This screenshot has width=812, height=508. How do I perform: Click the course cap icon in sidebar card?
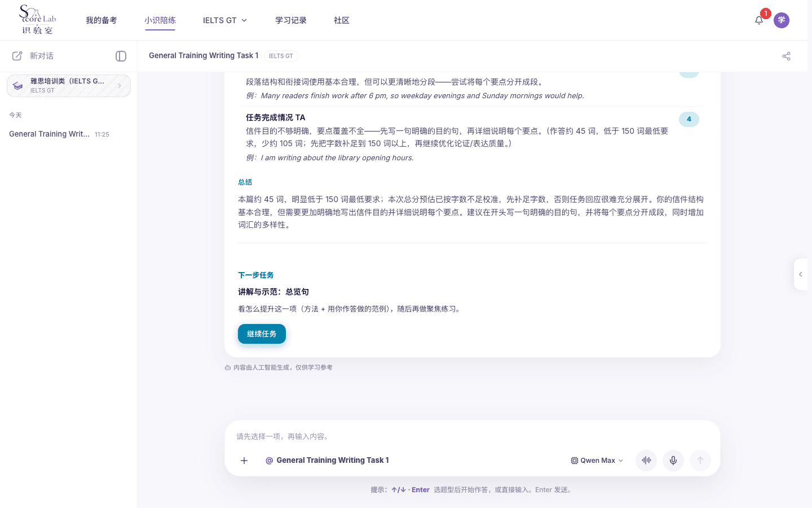coord(18,86)
